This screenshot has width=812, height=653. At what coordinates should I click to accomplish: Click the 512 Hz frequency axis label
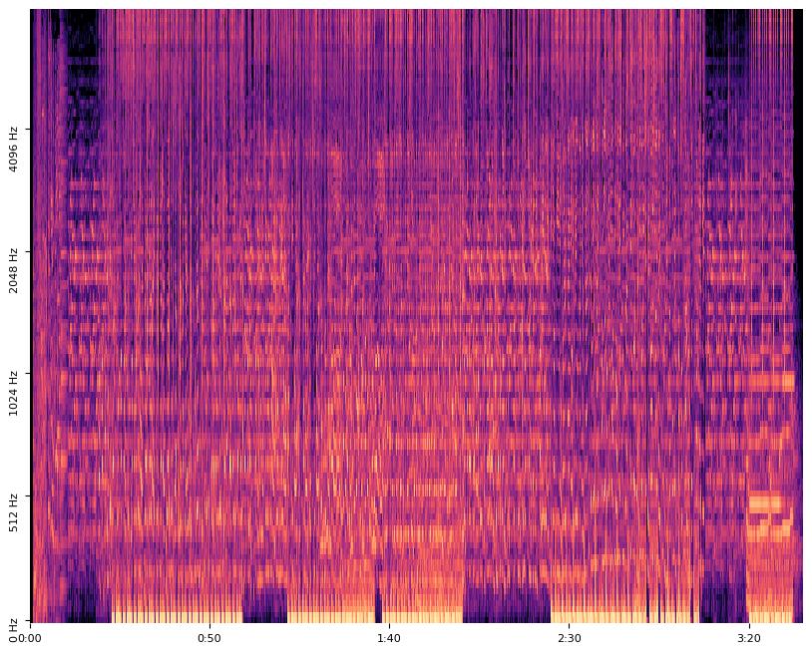click(x=13, y=512)
